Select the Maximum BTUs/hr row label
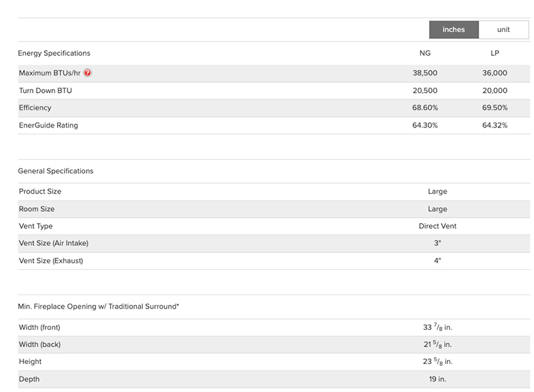 click(x=50, y=73)
